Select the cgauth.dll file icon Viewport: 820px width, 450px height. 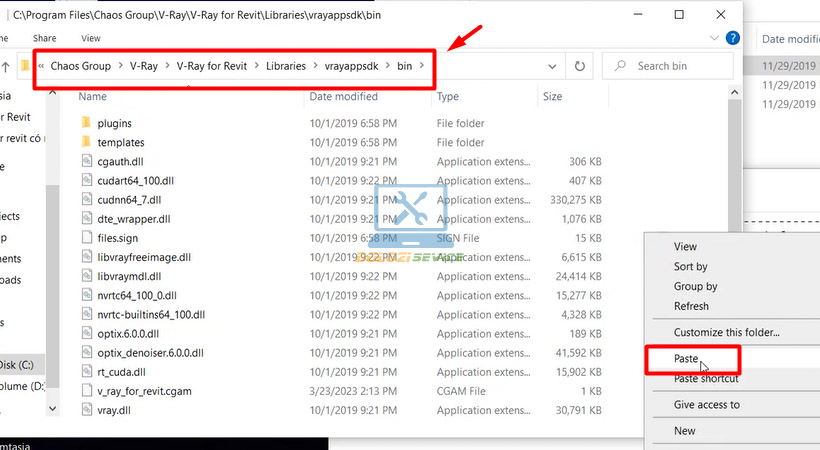pyautogui.click(x=87, y=161)
